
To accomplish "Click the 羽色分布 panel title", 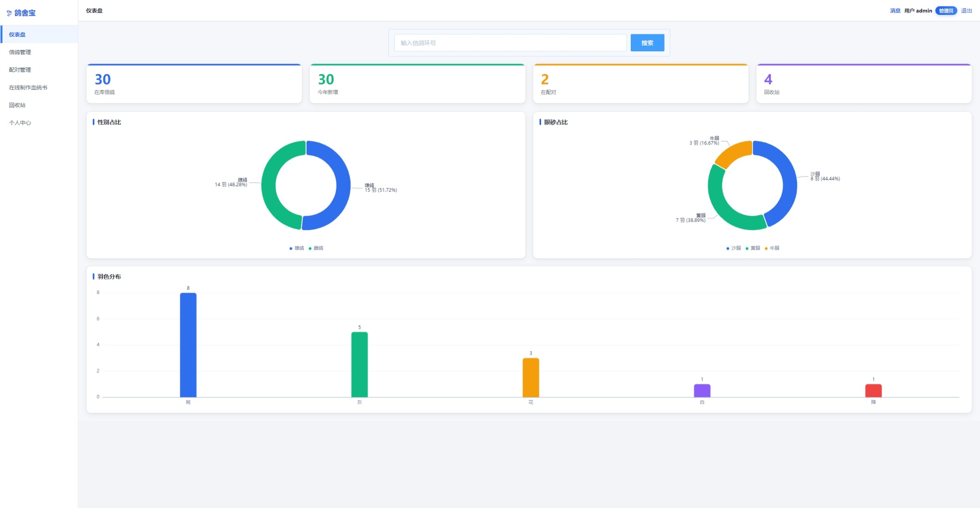I will [109, 276].
